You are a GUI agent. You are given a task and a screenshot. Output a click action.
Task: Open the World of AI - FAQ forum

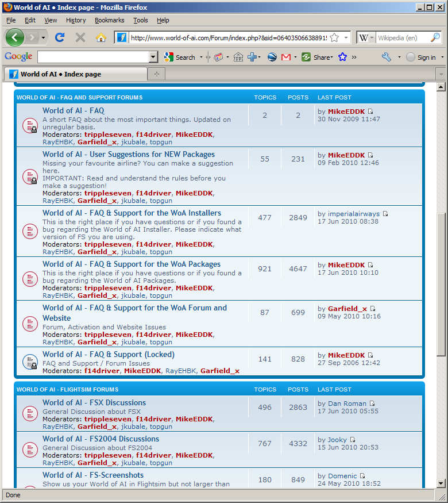[73, 110]
